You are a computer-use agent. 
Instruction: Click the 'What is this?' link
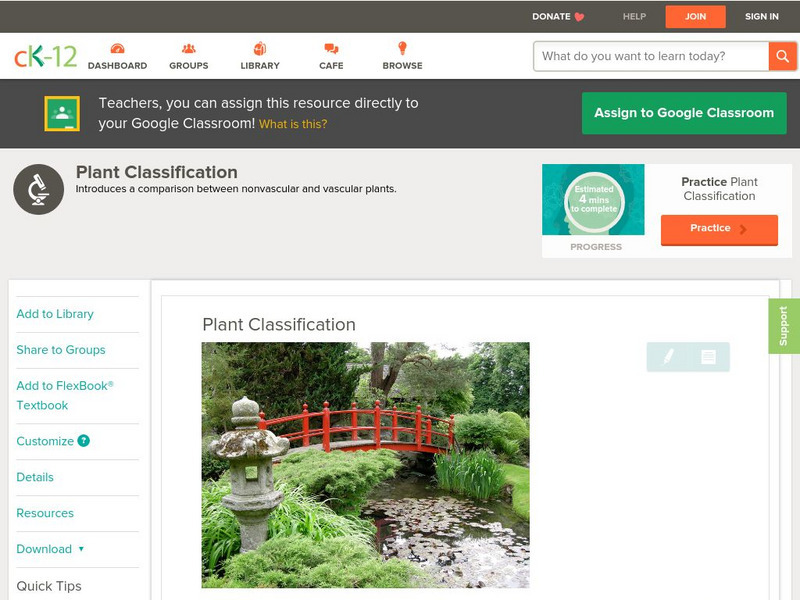pos(293,124)
